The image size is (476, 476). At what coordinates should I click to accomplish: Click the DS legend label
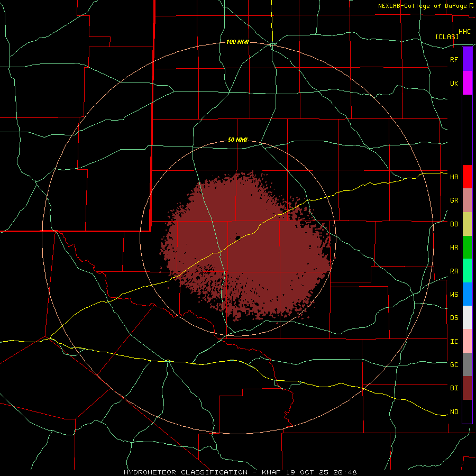pos(454,317)
